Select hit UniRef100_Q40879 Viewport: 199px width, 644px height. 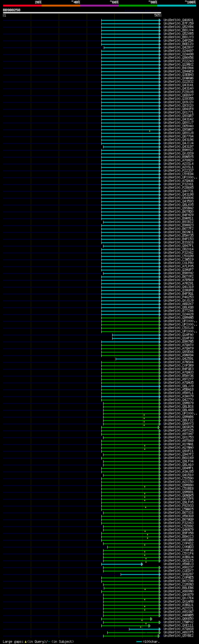178,595
